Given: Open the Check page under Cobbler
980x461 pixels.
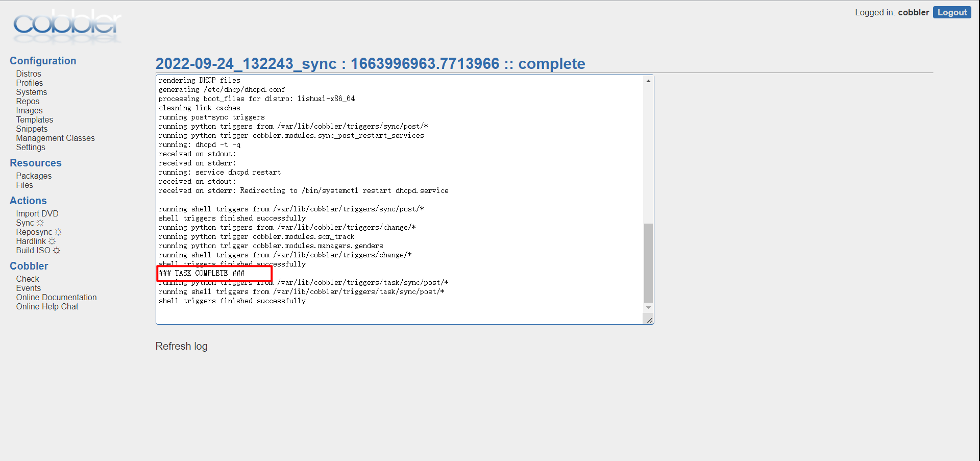Looking at the screenshot, I should (28, 279).
